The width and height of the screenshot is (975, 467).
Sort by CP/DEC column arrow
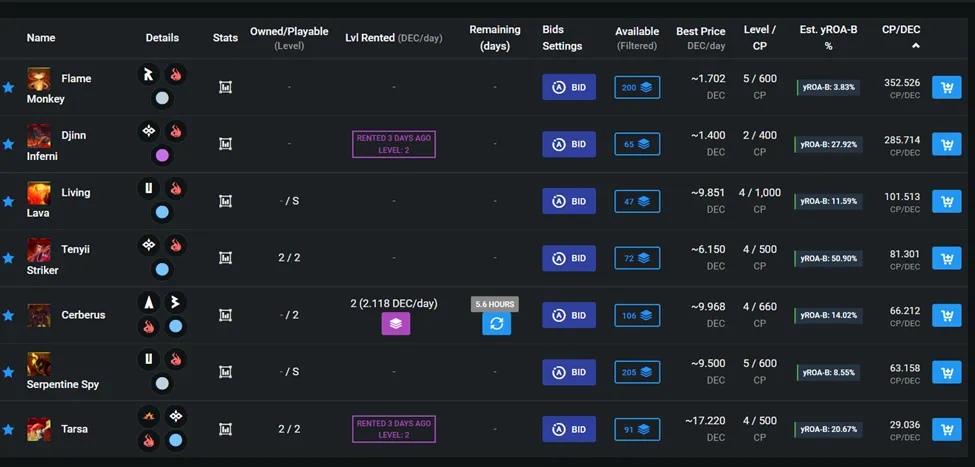coord(915,45)
